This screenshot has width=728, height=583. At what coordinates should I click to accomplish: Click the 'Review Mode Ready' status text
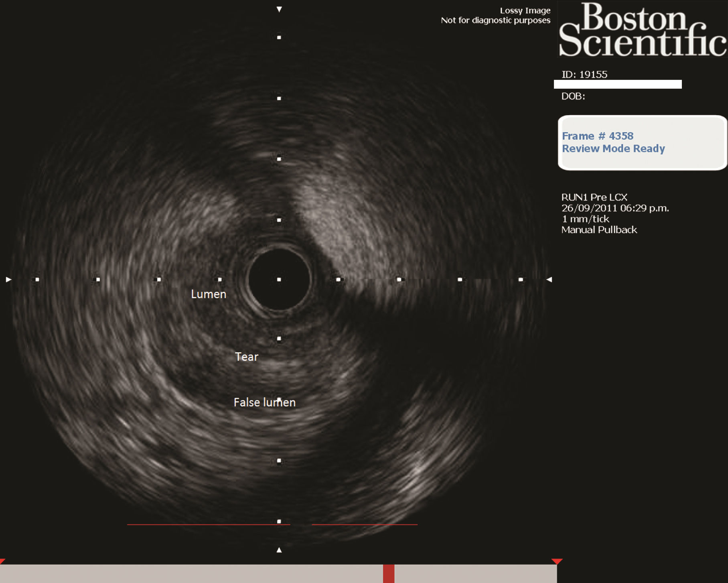tap(613, 148)
